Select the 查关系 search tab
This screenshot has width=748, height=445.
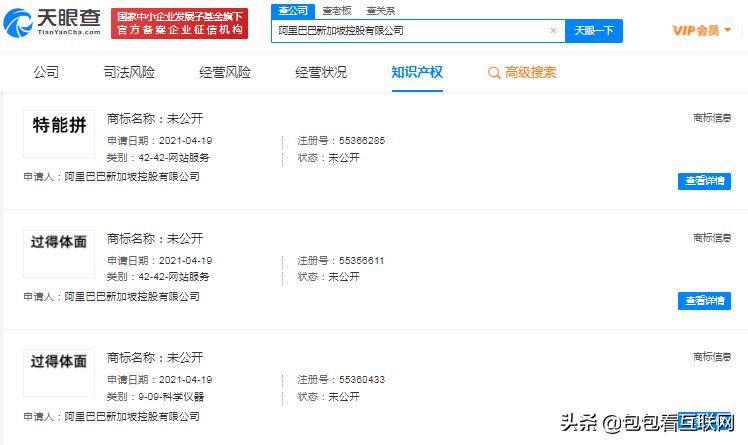click(381, 10)
